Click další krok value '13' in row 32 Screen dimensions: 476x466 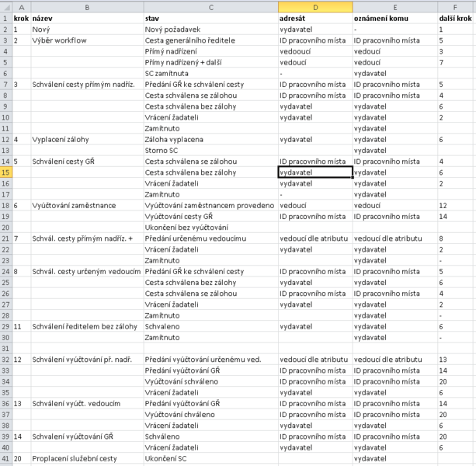[455, 360]
